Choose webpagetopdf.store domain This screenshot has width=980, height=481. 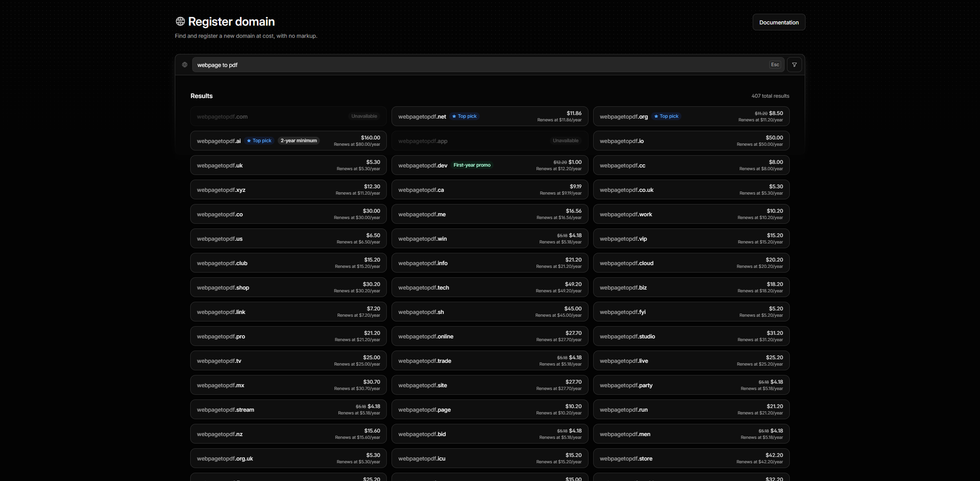[x=691, y=458]
